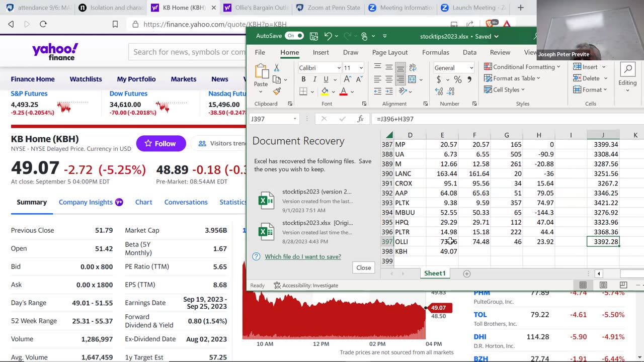This screenshot has width=644, height=362.
Task: Center text horizontally icon
Action: click(x=389, y=79)
